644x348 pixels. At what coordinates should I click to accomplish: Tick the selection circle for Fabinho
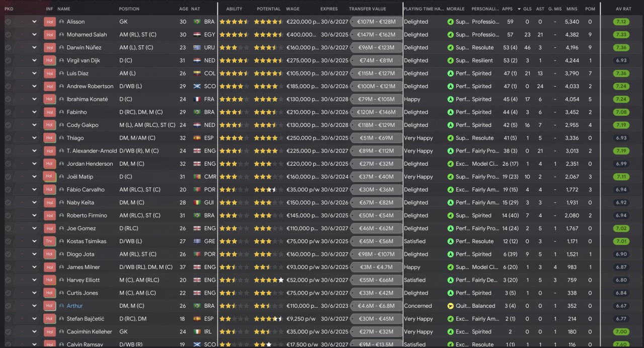8,112
